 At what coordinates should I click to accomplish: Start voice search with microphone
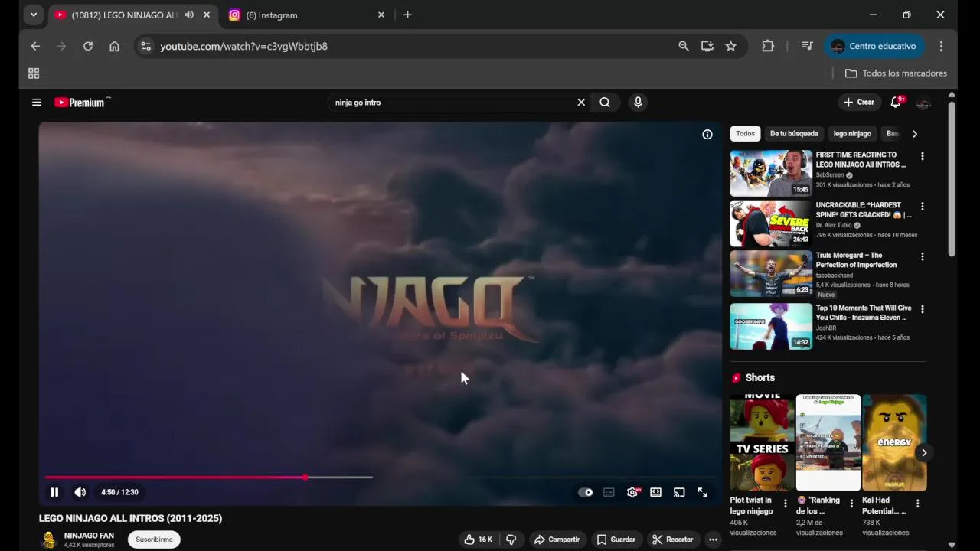(x=638, y=103)
